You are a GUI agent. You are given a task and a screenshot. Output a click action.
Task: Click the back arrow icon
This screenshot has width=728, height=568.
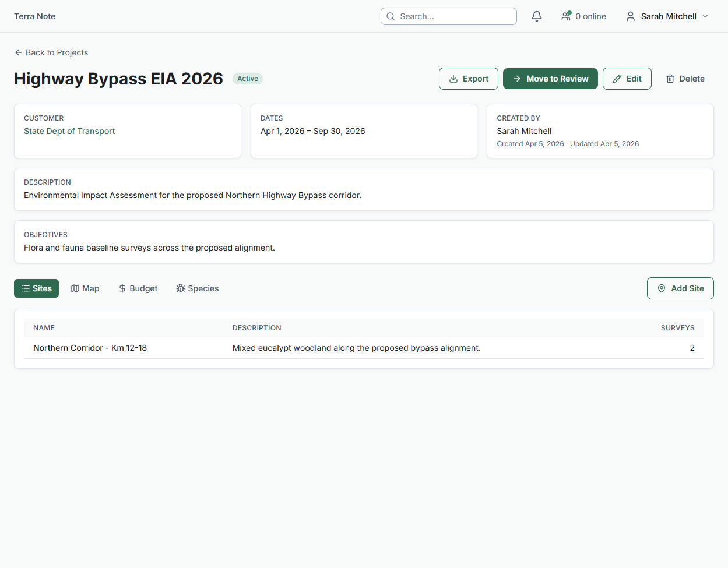point(19,52)
